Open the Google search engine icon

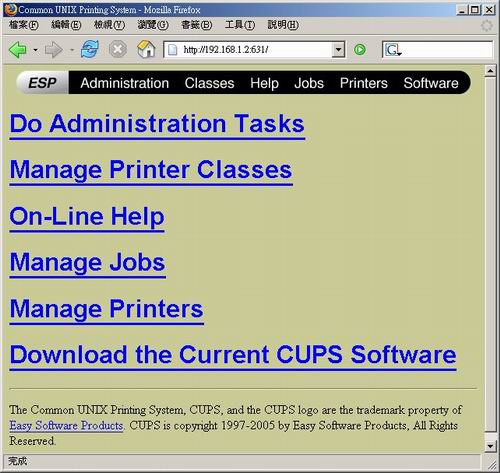point(393,50)
